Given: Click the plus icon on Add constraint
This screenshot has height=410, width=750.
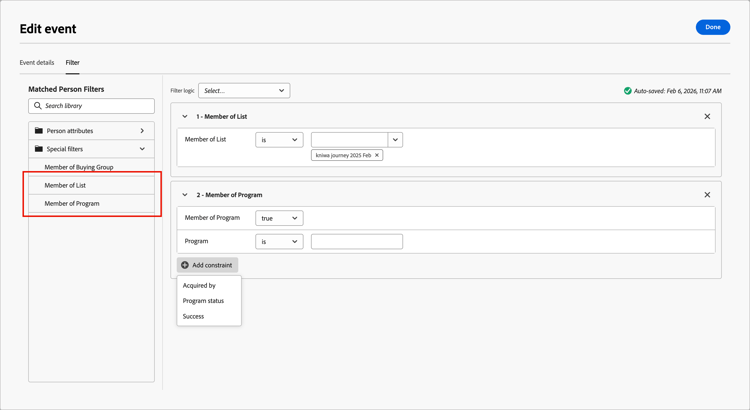Looking at the screenshot, I should pyautogui.click(x=185, y=265).
